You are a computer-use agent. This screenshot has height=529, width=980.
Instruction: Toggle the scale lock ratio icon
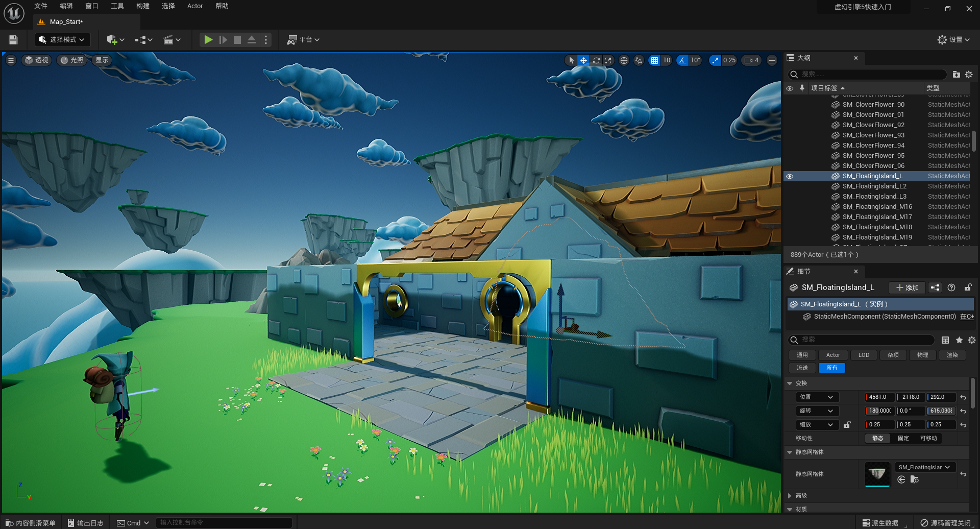(x=847, y=424)
